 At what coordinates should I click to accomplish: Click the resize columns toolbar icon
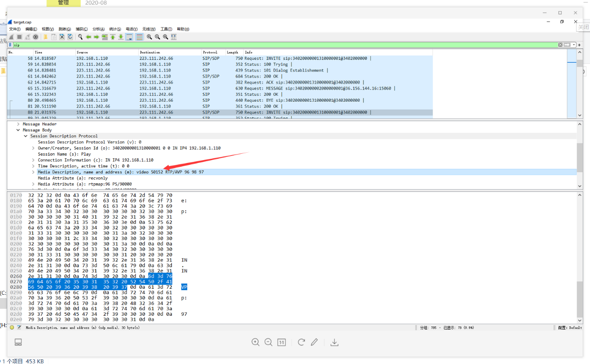pos(174,37)
